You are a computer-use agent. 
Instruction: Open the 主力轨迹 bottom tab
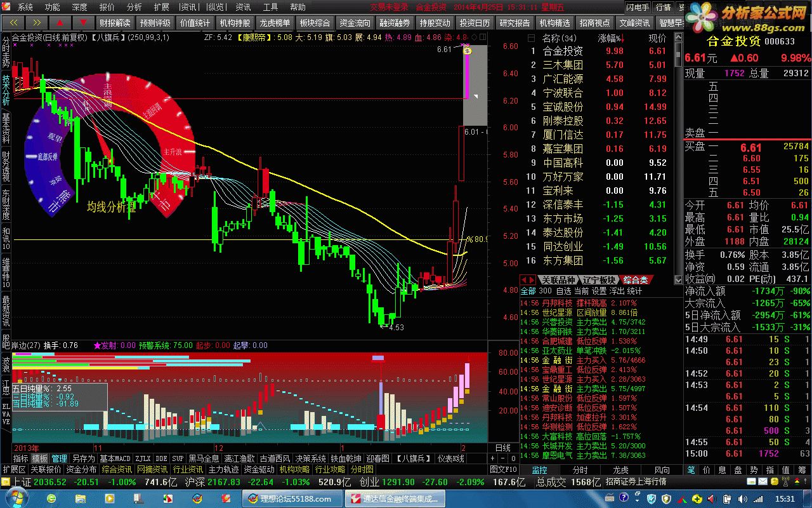[224, 469]
